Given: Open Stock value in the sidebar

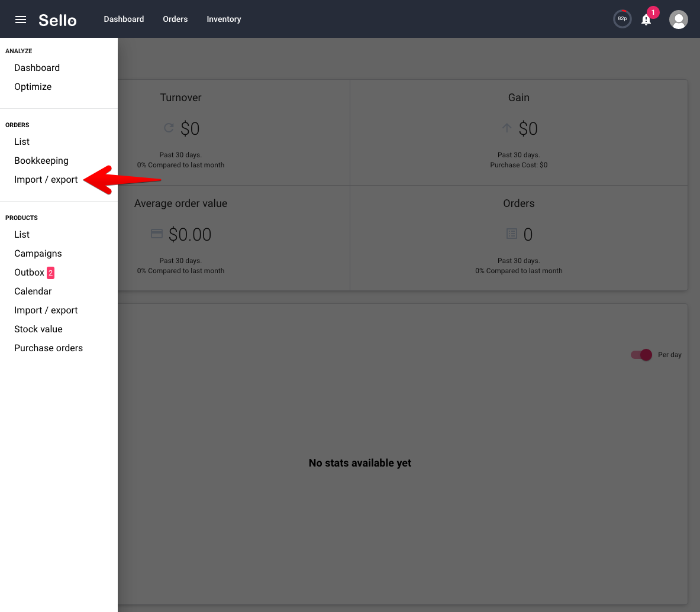Looking at the screenshot, I should pyautogui.click(x=38, y=329).
